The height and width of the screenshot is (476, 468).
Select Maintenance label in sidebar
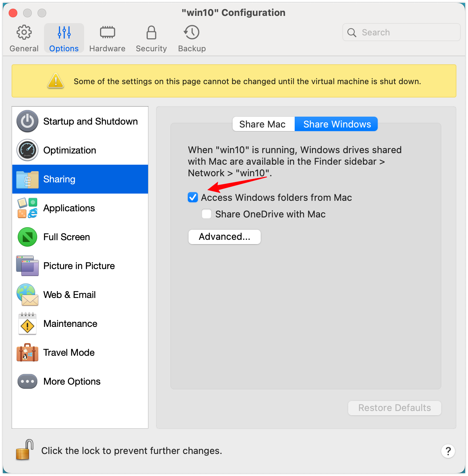(x=70, y=324)
